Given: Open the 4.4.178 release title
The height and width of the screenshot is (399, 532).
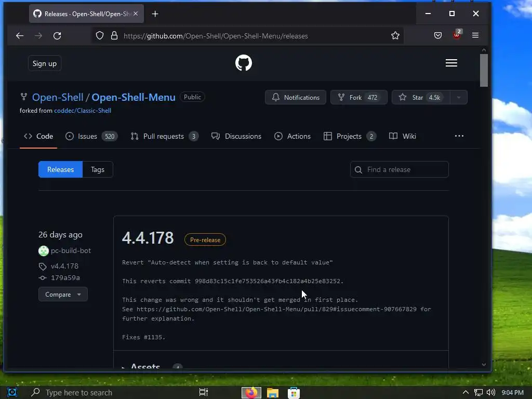Looking at the screenshot, I should pos(148,238).
